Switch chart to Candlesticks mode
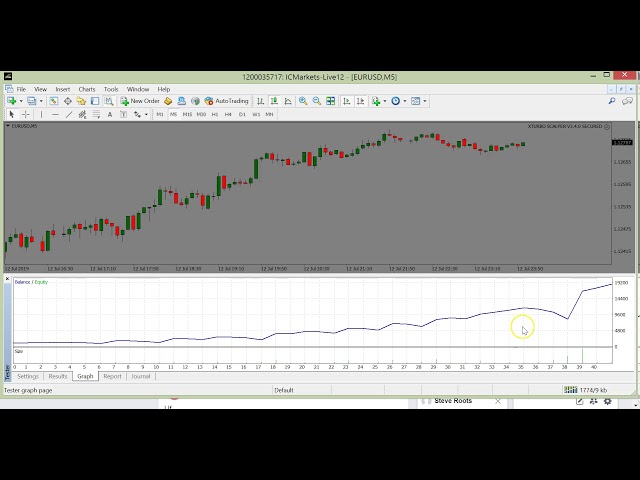 click(274, 101)
